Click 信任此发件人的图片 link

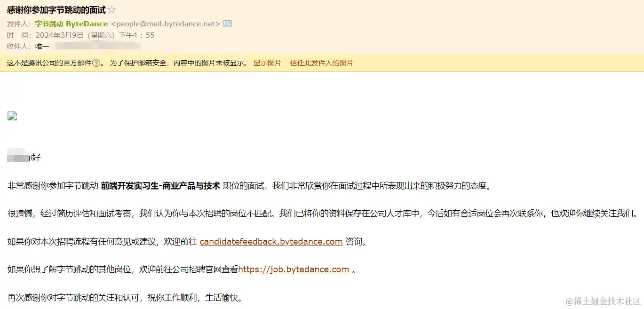(x=322, y=63)
